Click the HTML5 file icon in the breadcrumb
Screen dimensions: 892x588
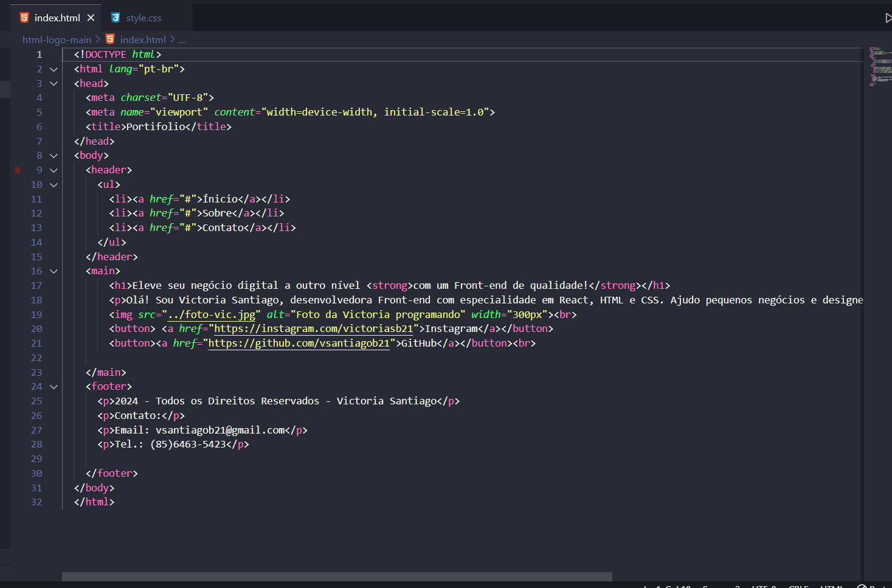pos(110,39)
